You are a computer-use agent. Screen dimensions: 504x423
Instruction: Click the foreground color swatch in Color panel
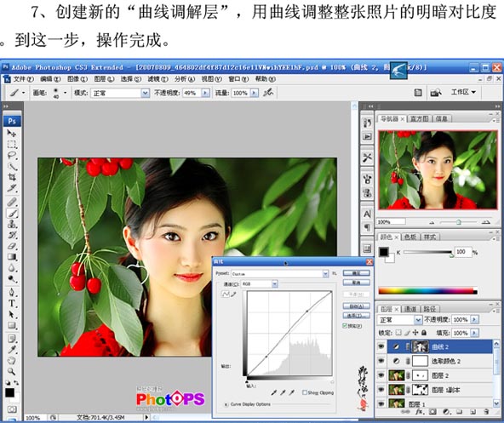pyautogui.click(x=383, y=252)
